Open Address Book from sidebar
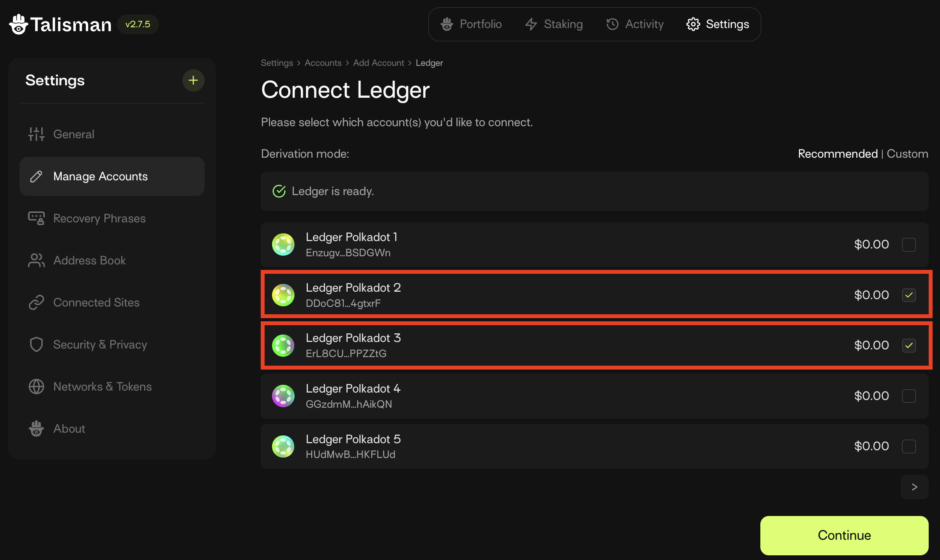The height and width of the screenshot is (560, 940). pyautogui.click(x=89, y=261)
